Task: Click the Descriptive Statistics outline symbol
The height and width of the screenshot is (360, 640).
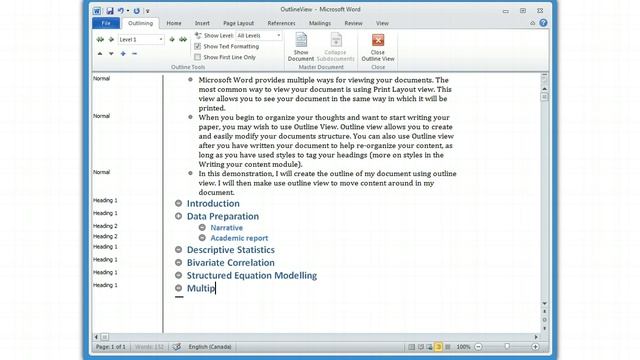Action: click(178, 249)
